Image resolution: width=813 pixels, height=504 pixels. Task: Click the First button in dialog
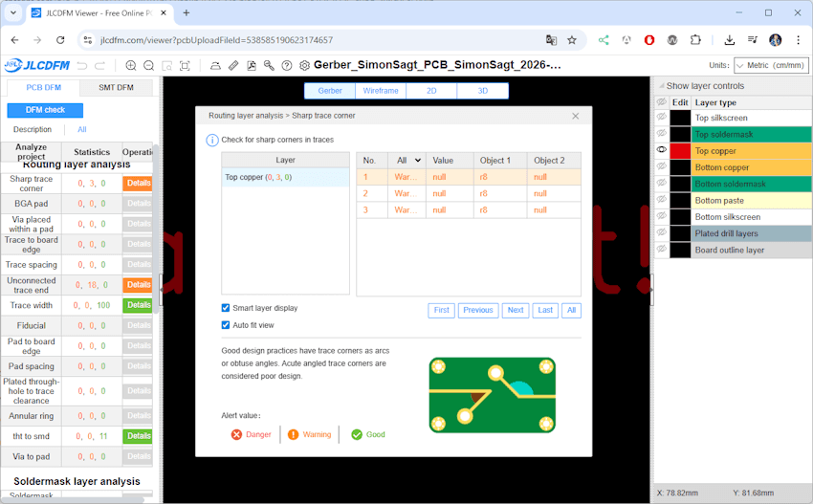click(442, 310)
